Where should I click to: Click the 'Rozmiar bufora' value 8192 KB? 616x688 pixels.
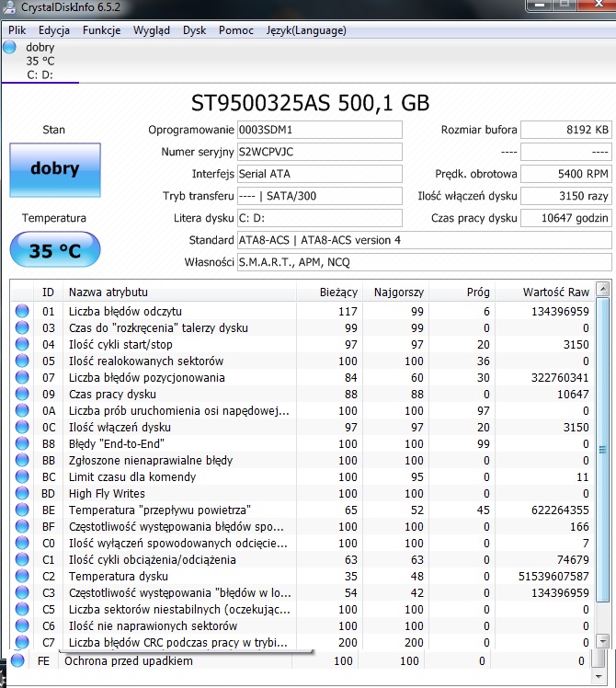point(566,130)
